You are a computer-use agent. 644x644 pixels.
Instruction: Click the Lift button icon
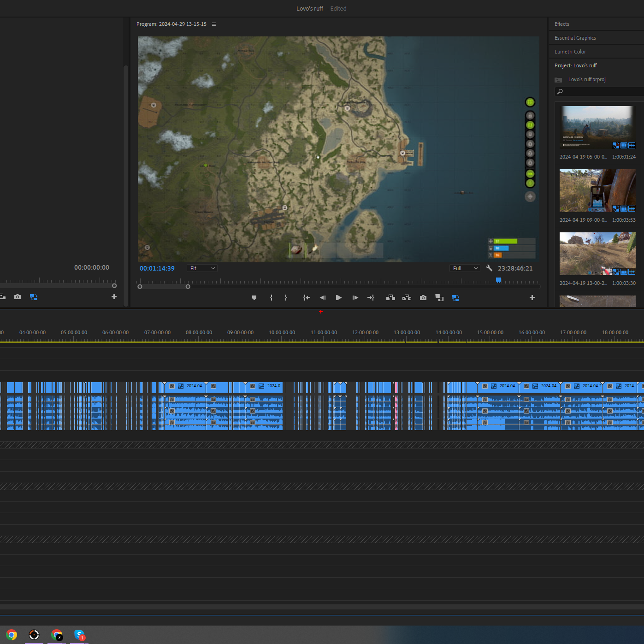(390, 298)
